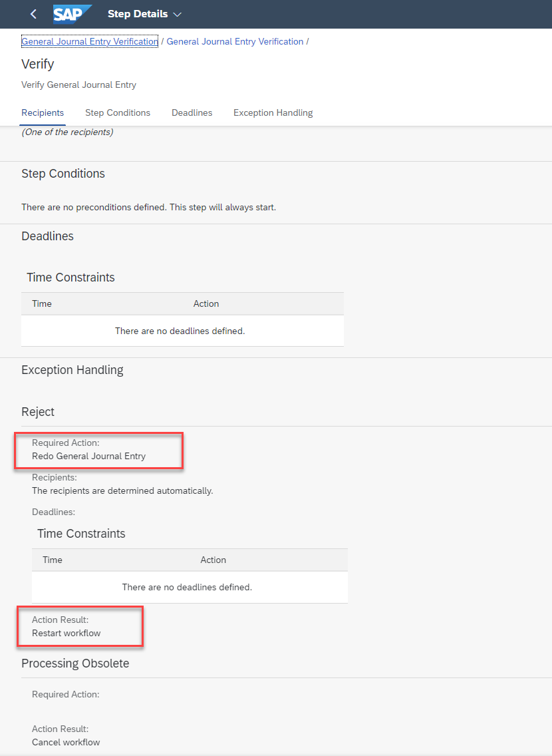Click the back arrow icon

pyautogui.click(x=33, y=14)
